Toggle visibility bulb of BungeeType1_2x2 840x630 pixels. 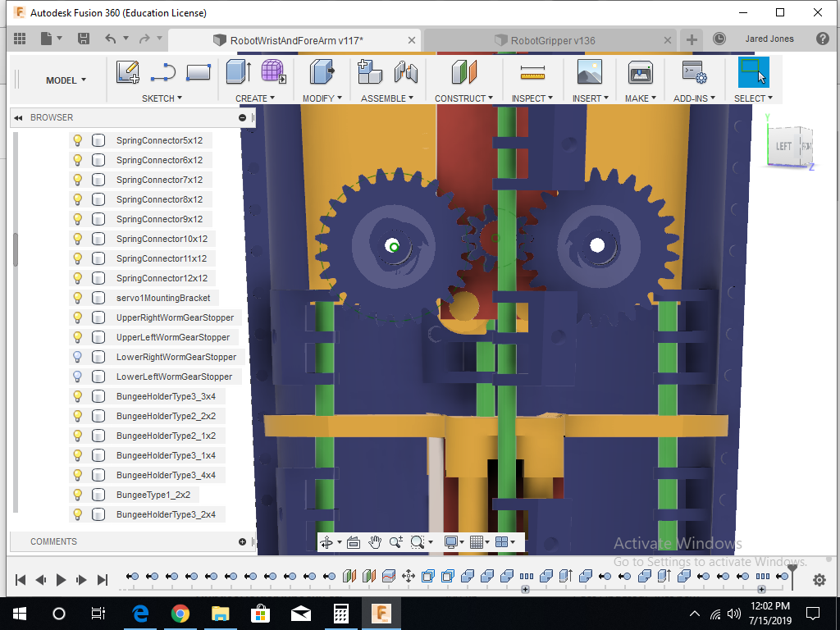coord(78,495)
